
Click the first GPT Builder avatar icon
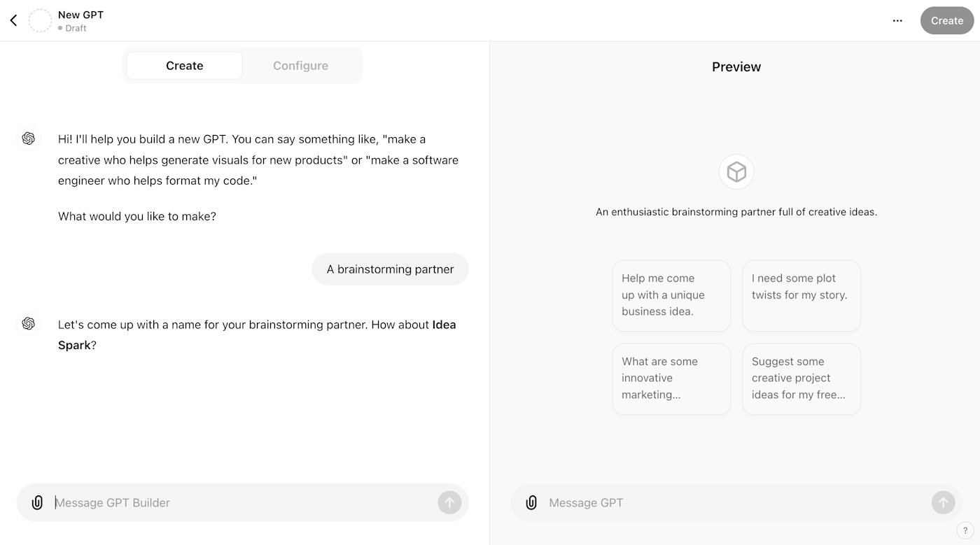(29, 139)
